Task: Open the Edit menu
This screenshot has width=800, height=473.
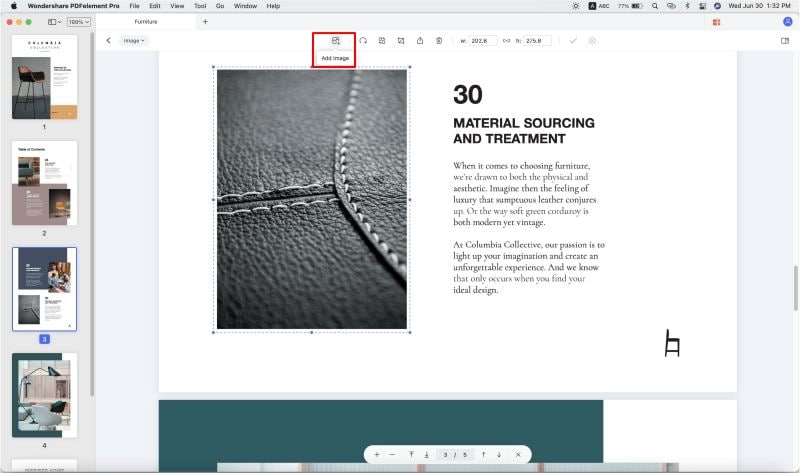Action: coord(155,6)
